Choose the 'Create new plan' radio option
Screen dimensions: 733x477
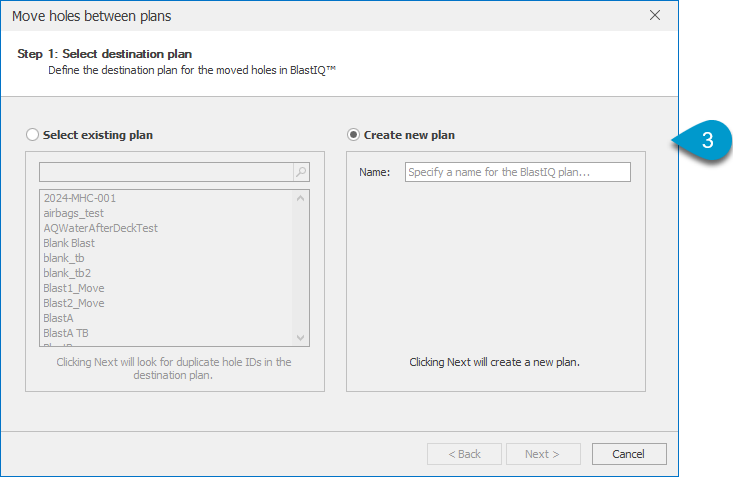[353, 135]
